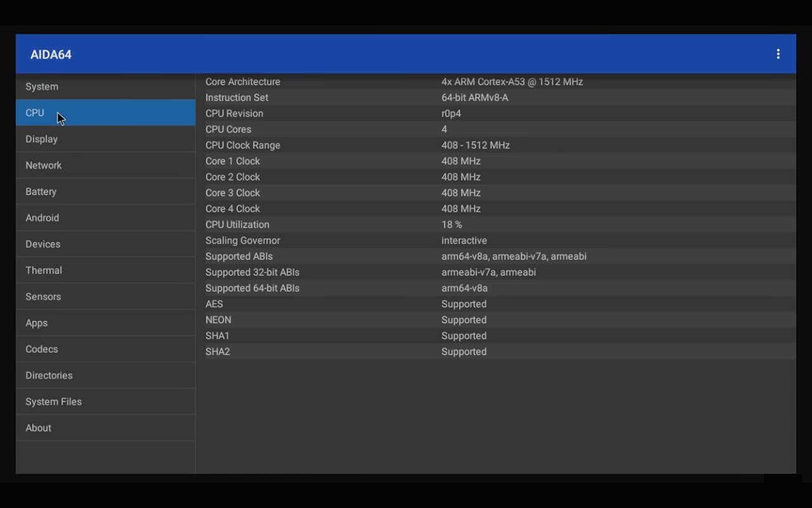Click the arm64-v8a, armeabi-v7a, armeabi value

514,257
